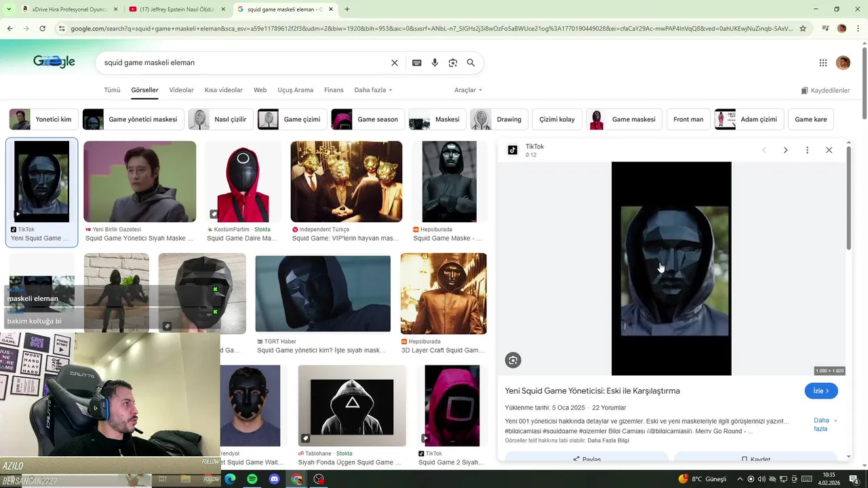Click the site info icon in address bar

62,28
